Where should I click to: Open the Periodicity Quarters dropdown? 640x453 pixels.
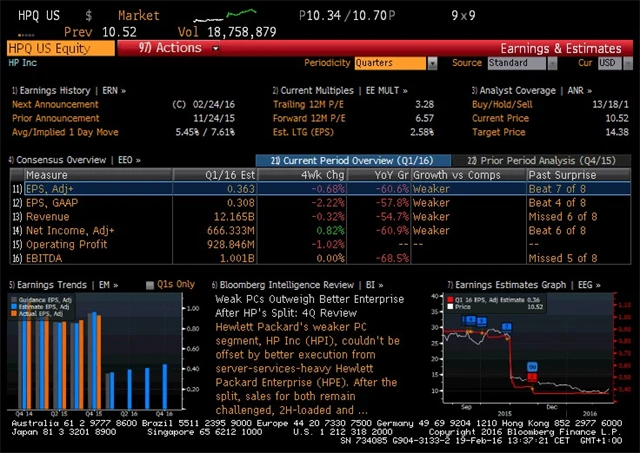[x=396, y=62]
